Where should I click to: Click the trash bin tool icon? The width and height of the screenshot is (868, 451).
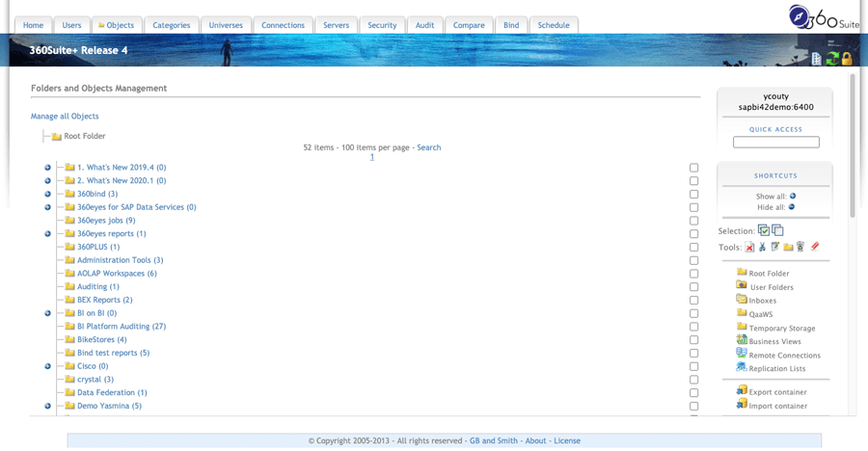pyautogui.click(x=800, y=247)
